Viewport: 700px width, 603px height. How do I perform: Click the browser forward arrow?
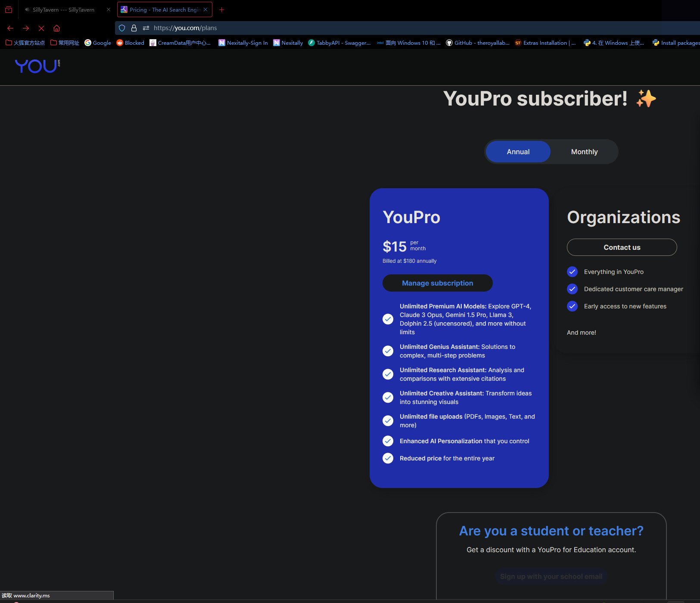26,28
